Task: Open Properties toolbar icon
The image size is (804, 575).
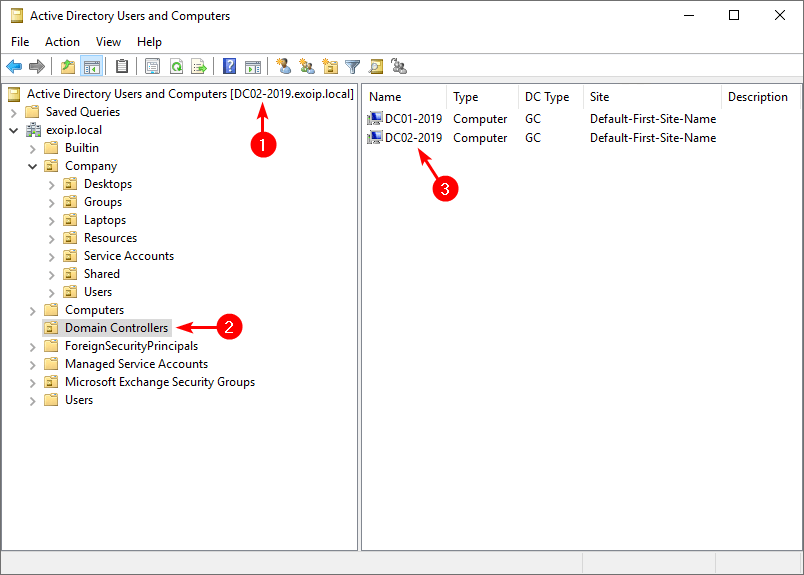Action: [152, 66]
